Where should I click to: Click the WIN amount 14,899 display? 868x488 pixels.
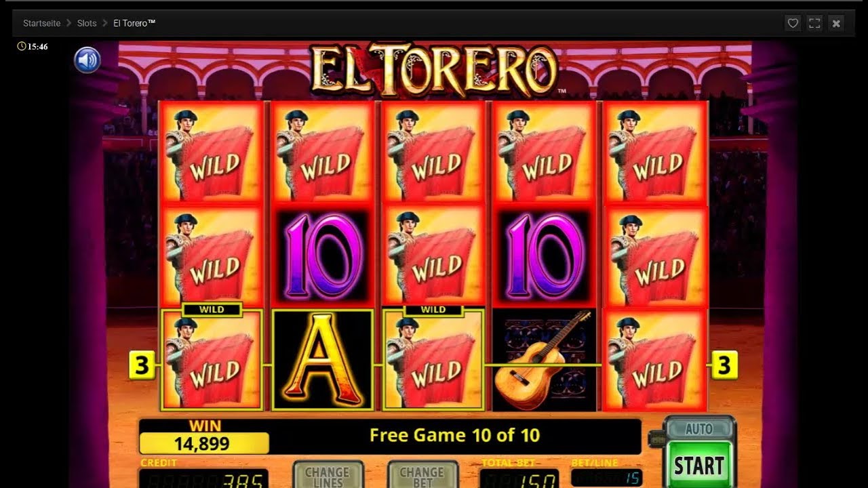click(204, 443)
